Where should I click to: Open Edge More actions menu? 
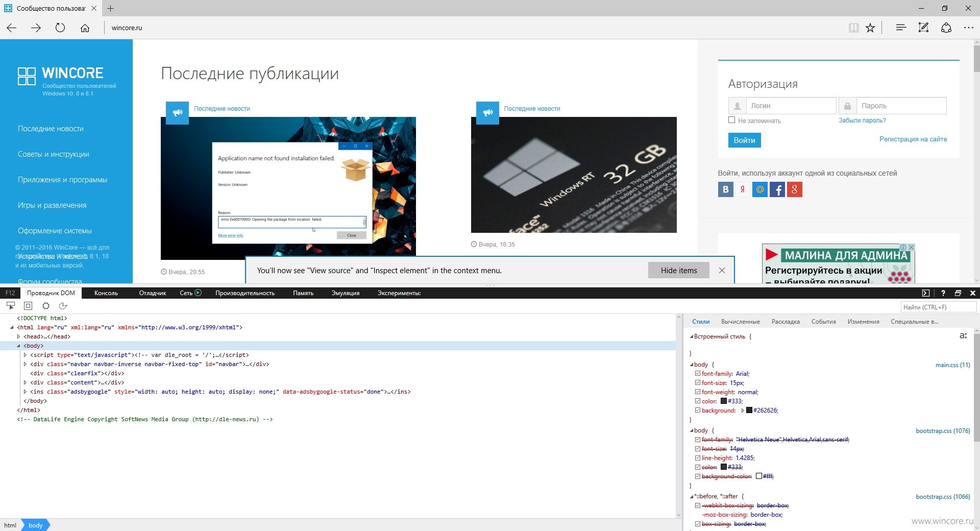(x=969, y=28)
